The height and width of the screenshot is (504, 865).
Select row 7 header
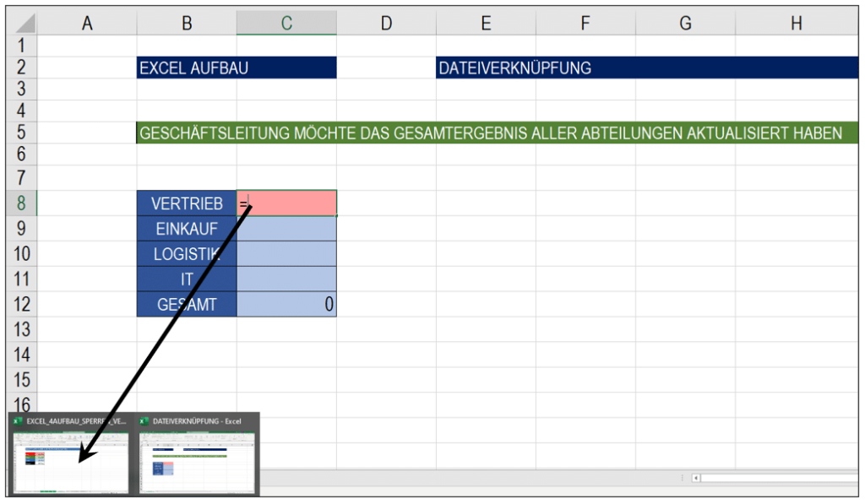pos(21,177)
